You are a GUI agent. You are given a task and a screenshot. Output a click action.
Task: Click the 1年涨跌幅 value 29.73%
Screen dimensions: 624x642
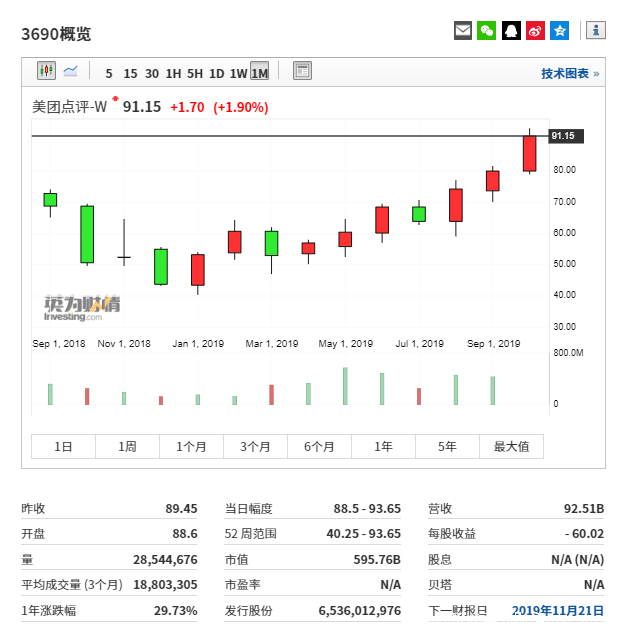point(175,610)
